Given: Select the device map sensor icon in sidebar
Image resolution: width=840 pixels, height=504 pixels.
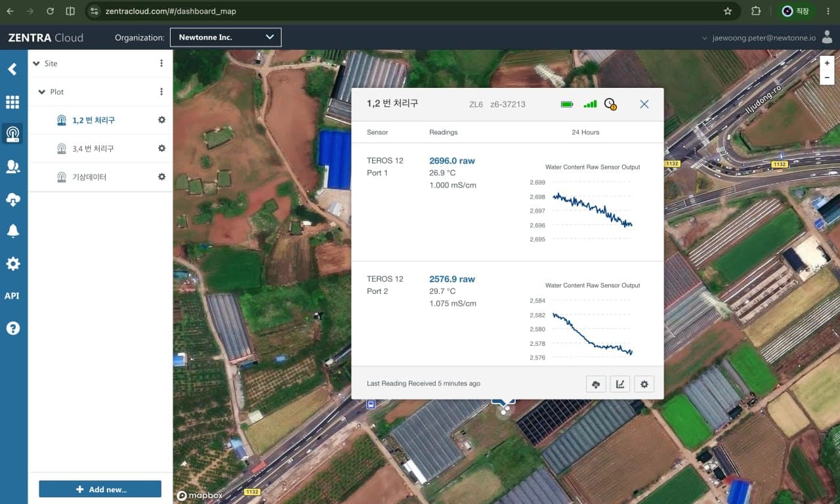Looking at the screenshot, I should point(12,134).
